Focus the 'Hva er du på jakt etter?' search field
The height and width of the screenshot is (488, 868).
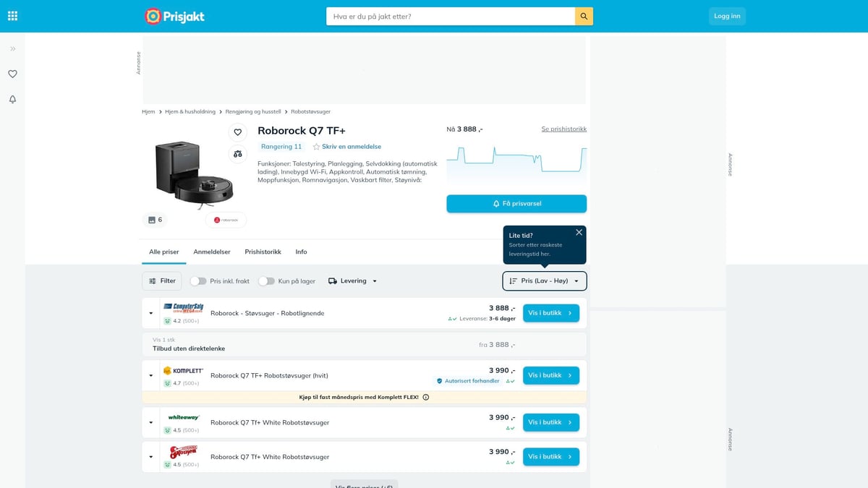[x=451, y=16]
